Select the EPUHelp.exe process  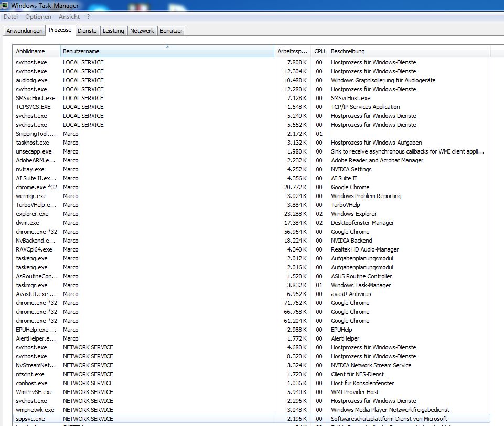tap(252, 330)
